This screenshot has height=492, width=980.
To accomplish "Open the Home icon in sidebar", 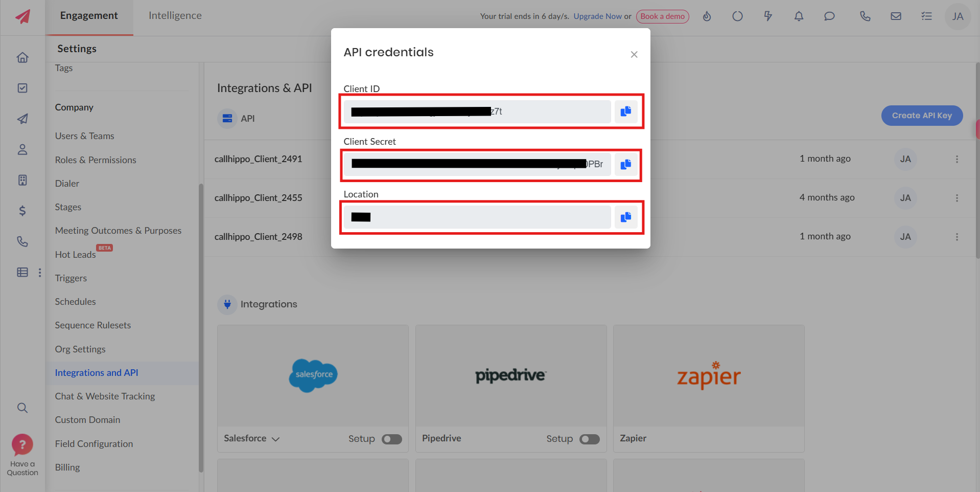I will coord(22,57).
